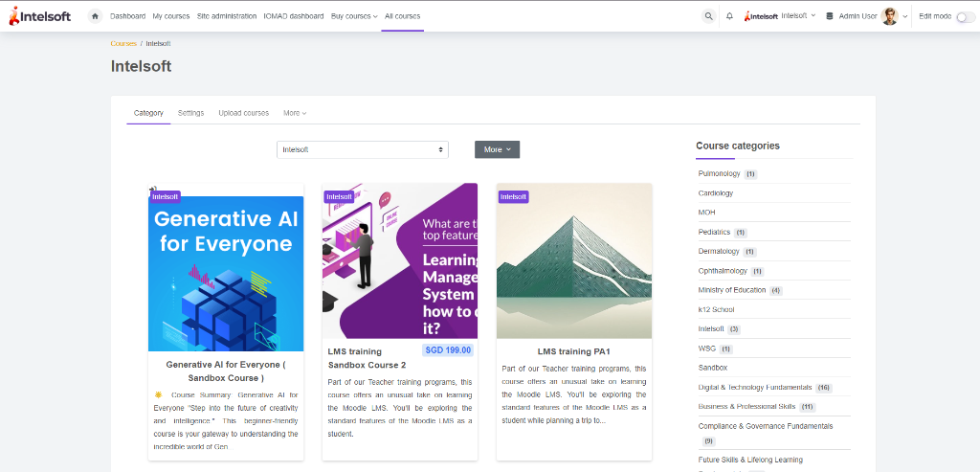Open Compliance & Governance Fundamentals category
This screenshot has height=472, width=980.
pyautogui.click(x=766, y=426)
